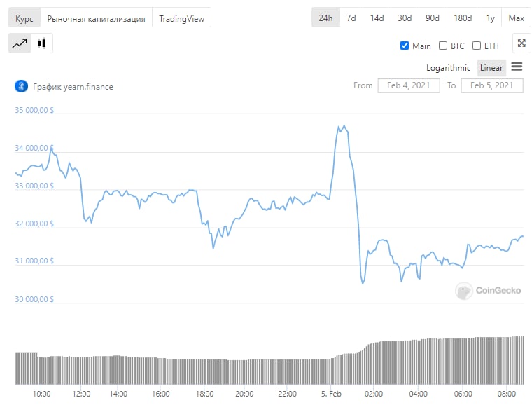Click the 10:00 time axis label
This screenshot has height=412, width=532.
coord(41,394)
